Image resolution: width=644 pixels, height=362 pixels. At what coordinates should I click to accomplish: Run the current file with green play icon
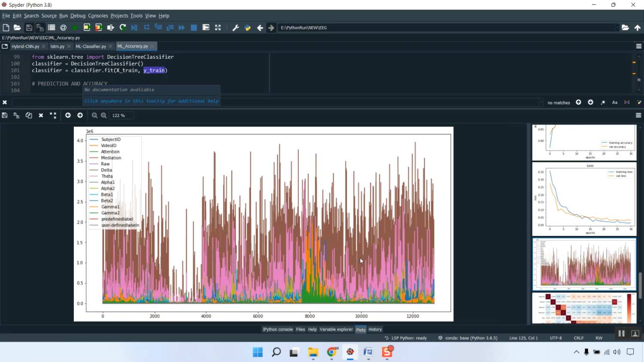point(75,27)
